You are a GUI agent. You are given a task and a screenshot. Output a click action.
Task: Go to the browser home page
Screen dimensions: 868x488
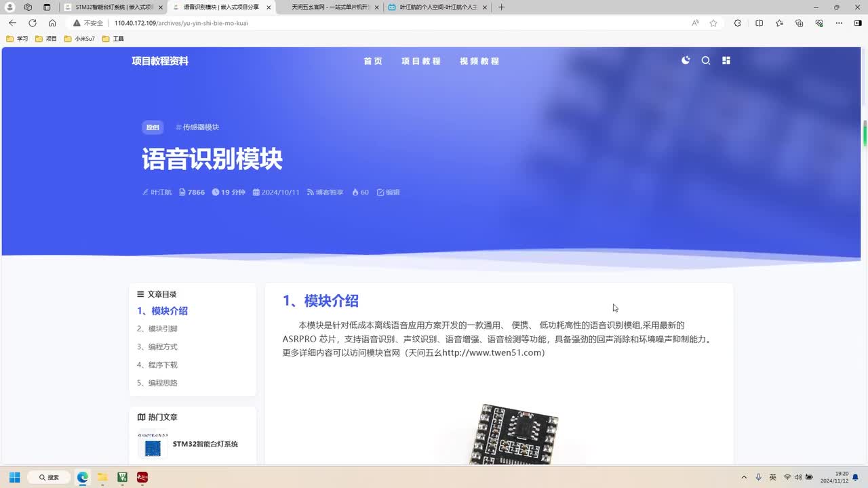(52, 23)
